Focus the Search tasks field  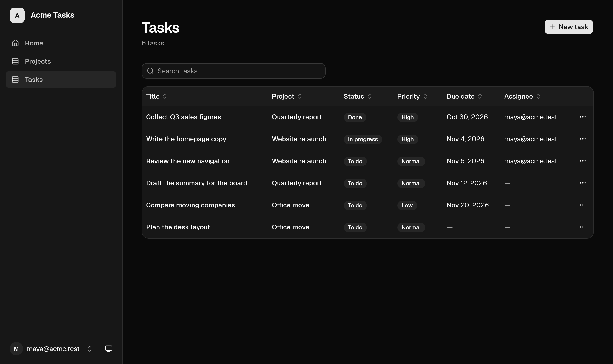[233, 71]
